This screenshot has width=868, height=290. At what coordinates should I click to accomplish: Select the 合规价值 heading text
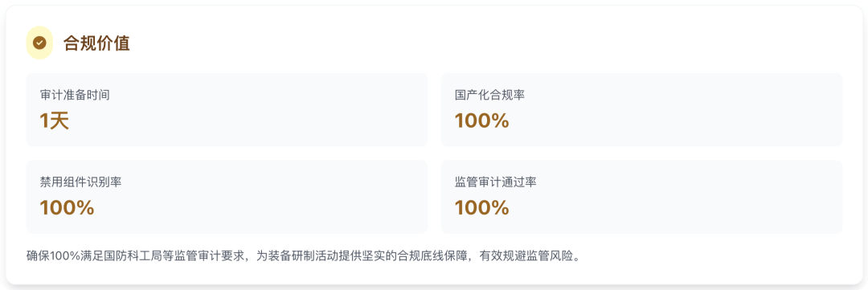click(97, 43)
